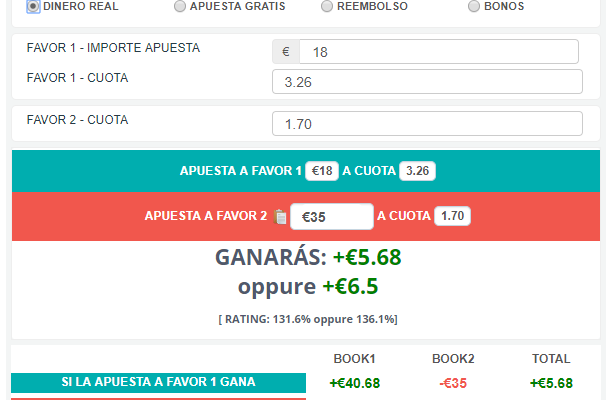
Task: Click the TOTAL column header
Action: 551,359
